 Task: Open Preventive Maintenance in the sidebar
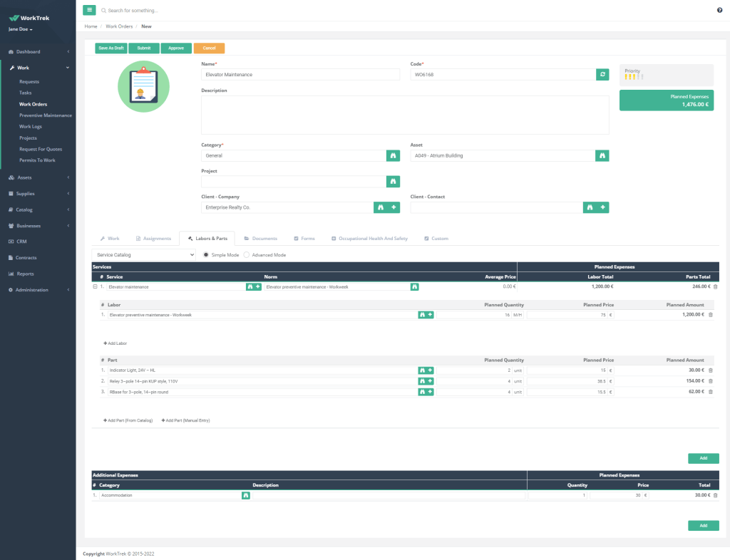tap(44, 115)
